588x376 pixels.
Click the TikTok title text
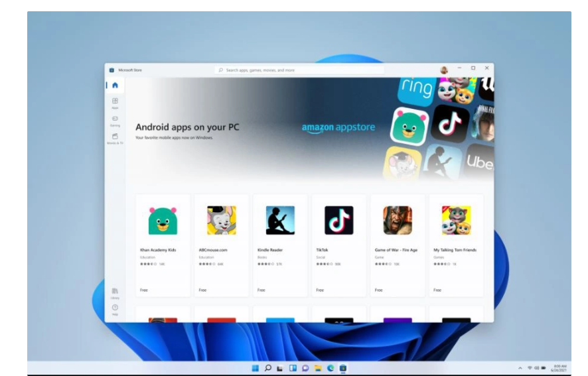click(x=322, y=250)
